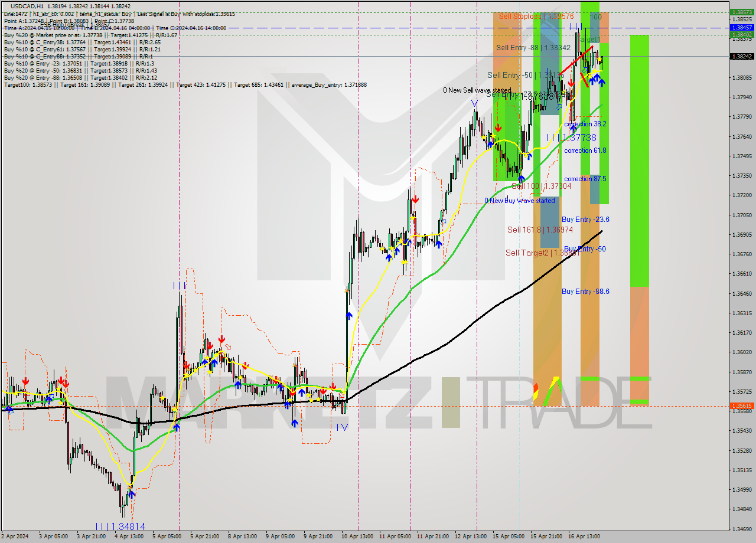Select the '0 New Buy Wave started' annotation
This screenshot has height=543, width=756.
coord(520,201)
